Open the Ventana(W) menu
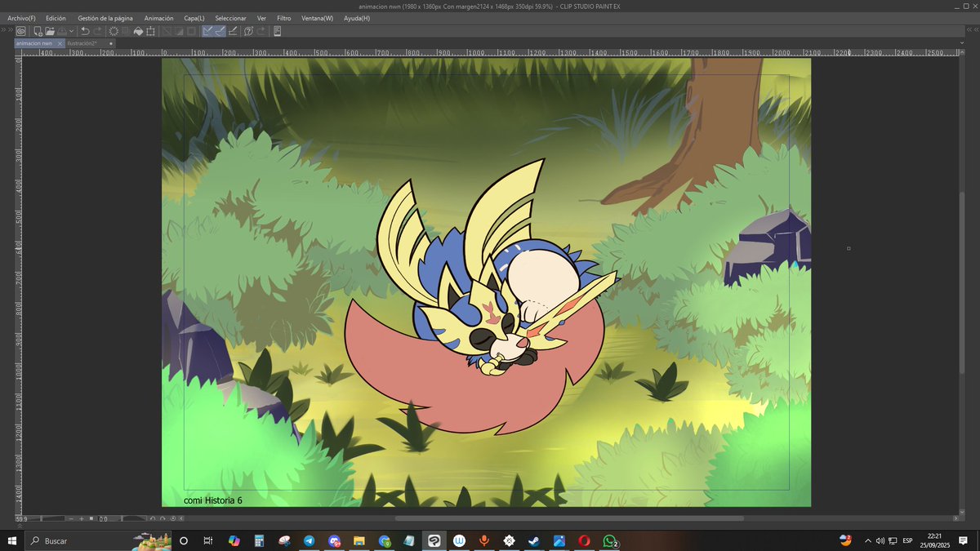Image resolution: width=980 pixels, height=551 pixels. tap(318, 18)
